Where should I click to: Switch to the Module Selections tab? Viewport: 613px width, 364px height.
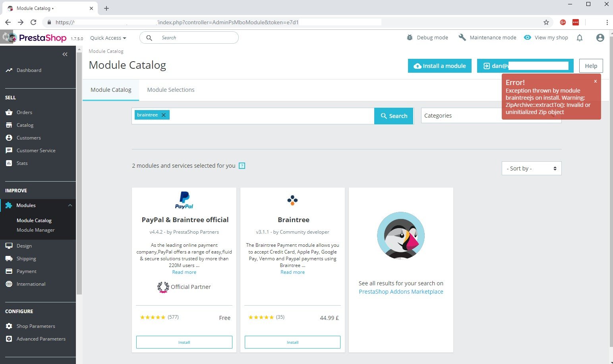coord(171,90)
